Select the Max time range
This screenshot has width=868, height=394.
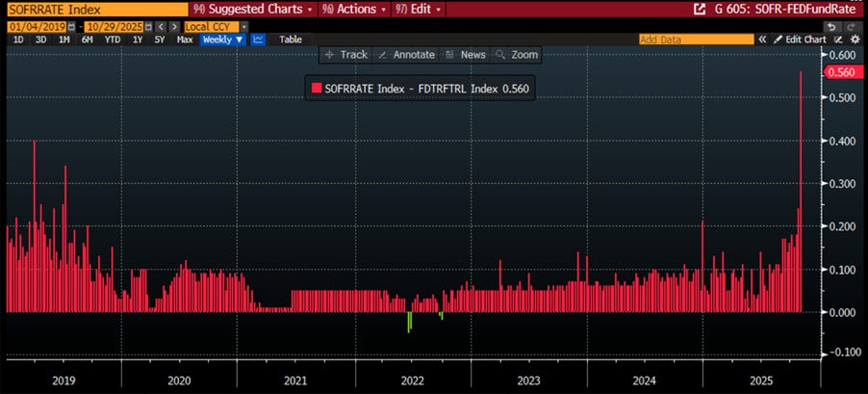[185, 39]
